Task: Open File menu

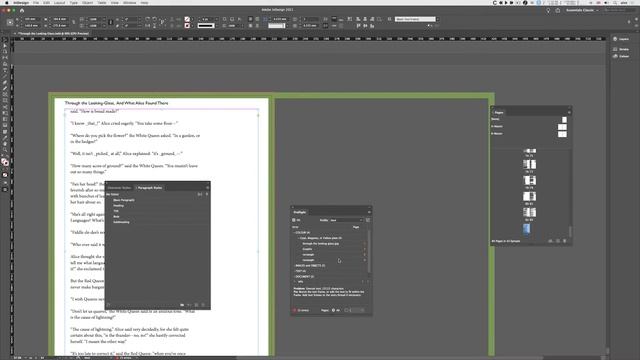Action: click(x=36, y=2)
